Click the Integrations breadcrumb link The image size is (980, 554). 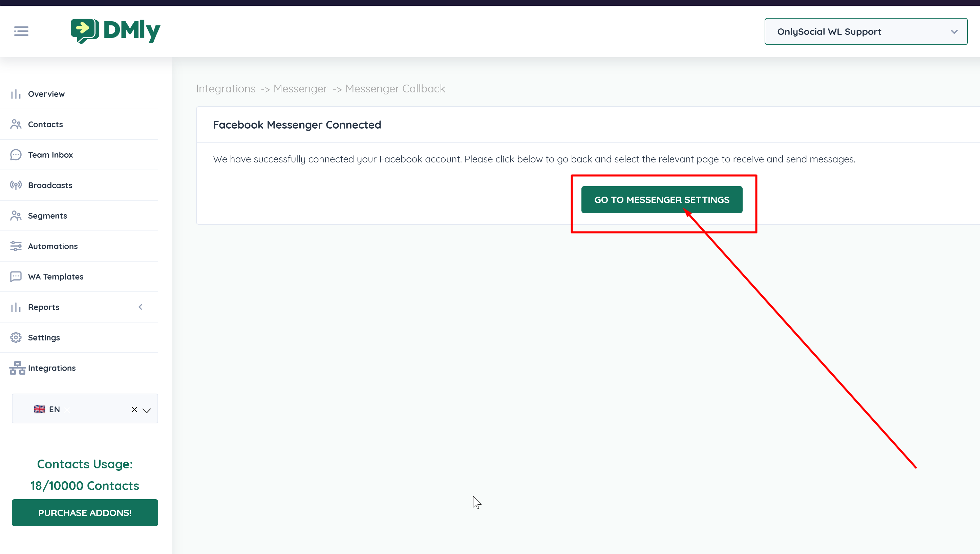226,89
